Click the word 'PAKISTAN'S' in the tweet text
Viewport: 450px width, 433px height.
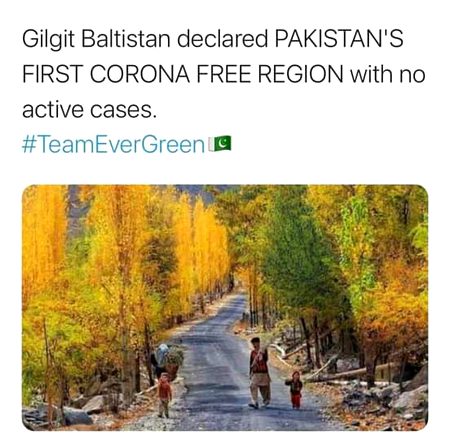click(x=339, y=39)
